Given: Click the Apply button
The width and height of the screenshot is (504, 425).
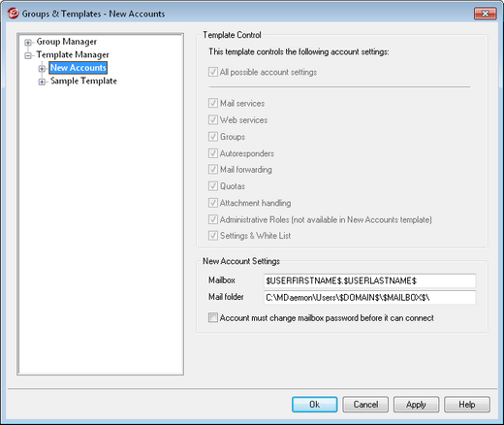Looking at the screenshot, I should (416, 405).
